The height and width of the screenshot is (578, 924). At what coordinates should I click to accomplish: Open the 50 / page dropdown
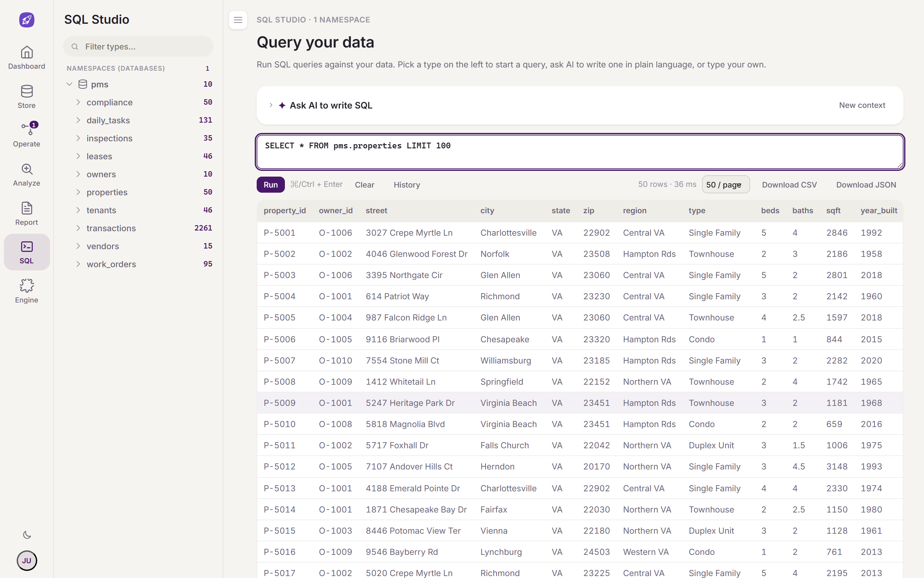(725, 185)
